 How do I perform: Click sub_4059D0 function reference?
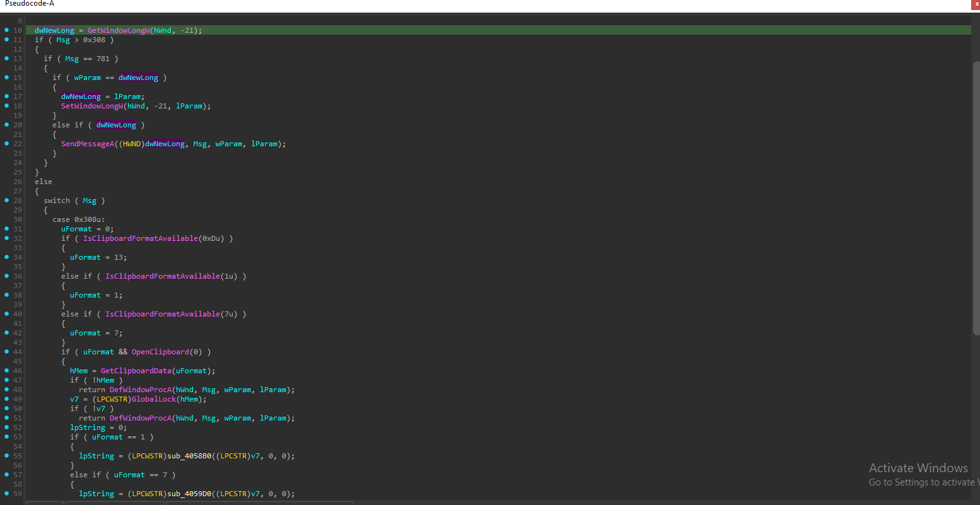tap(189, 494)
